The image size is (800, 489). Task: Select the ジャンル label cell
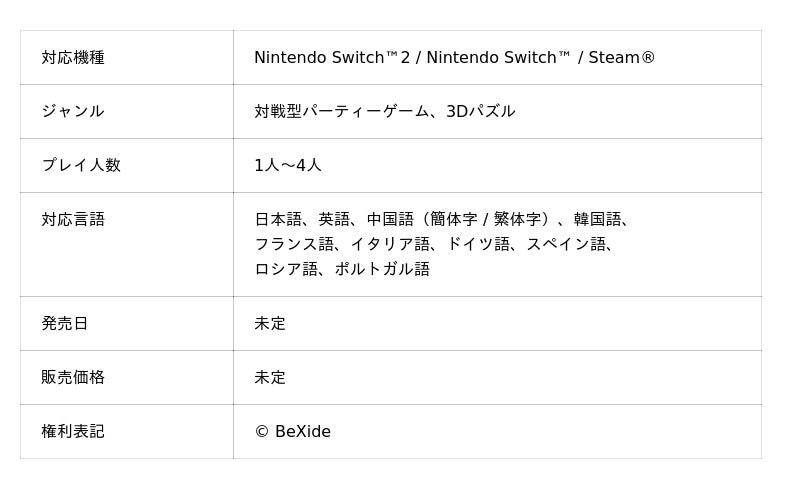[x=73, y=112]
